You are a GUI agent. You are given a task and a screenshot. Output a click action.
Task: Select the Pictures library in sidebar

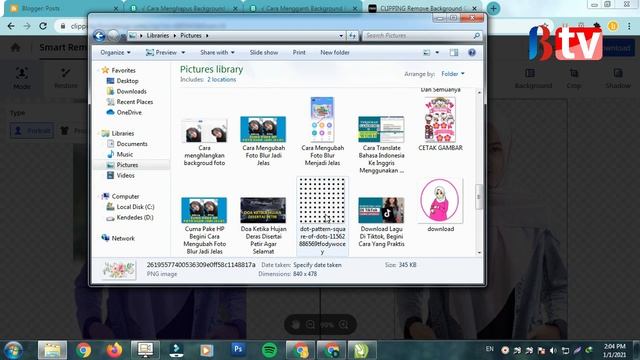point(127,165)
